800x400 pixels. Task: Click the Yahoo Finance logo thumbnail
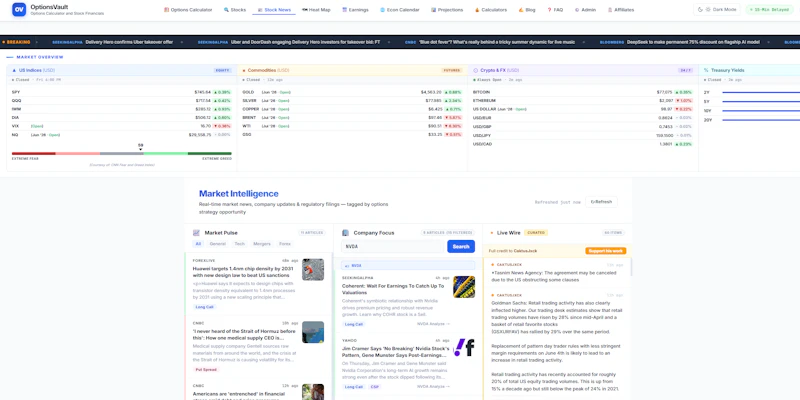pyautogui.click(x=464, y=347)
